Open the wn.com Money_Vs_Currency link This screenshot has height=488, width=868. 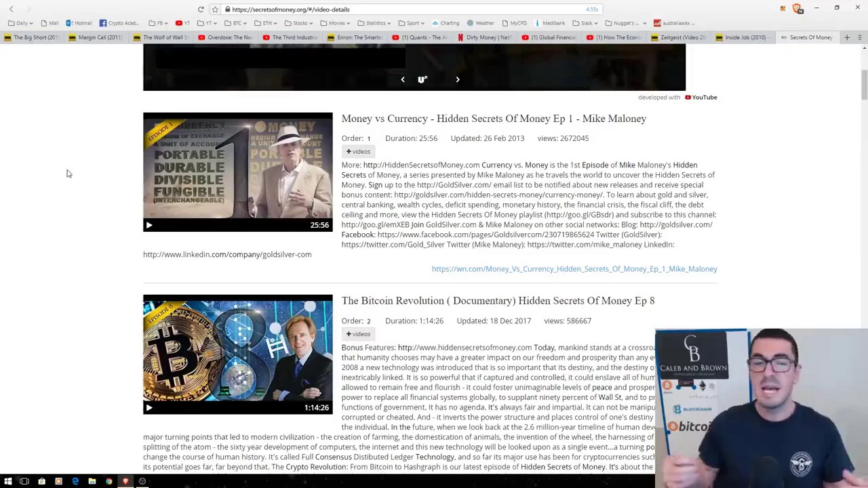pos(574,269)
